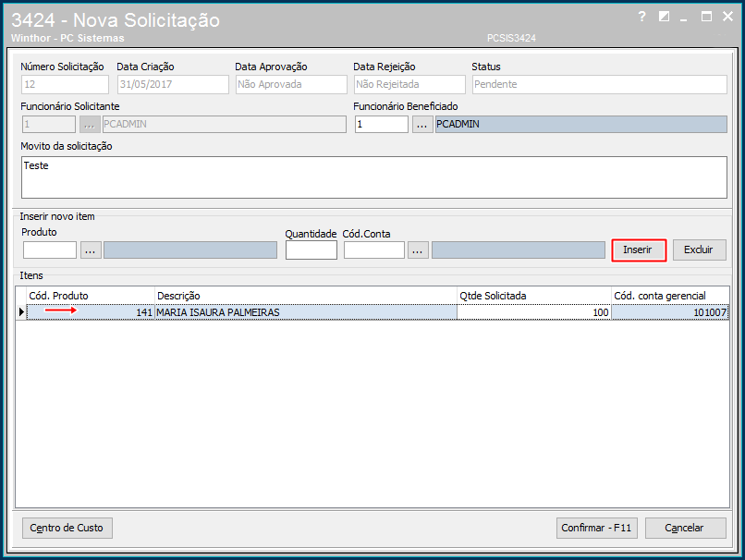Confirm the request with Confirmar - F11

[596, 528]
